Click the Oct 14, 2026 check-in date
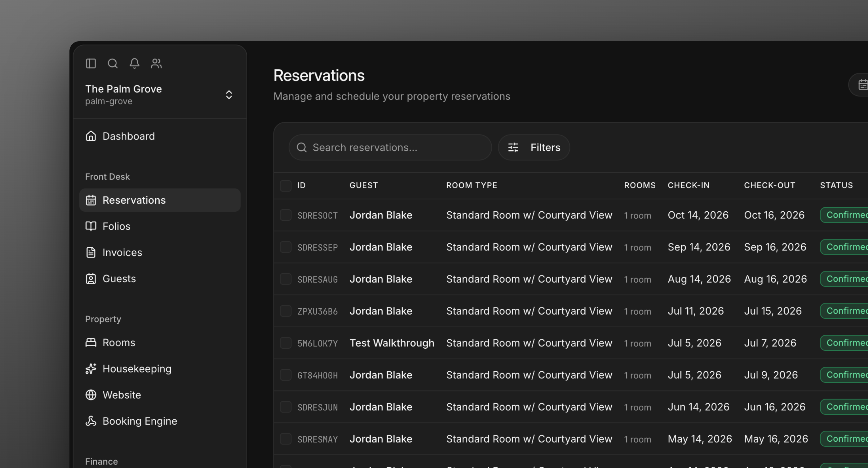The image size is (868, 468). click(x=698, y=215)
